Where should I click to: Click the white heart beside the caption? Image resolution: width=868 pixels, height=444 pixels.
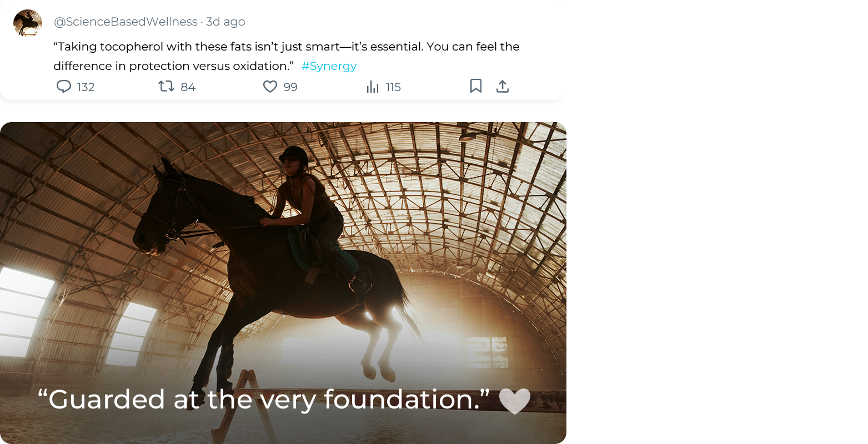pyautogui.click(x=514, y=400)
